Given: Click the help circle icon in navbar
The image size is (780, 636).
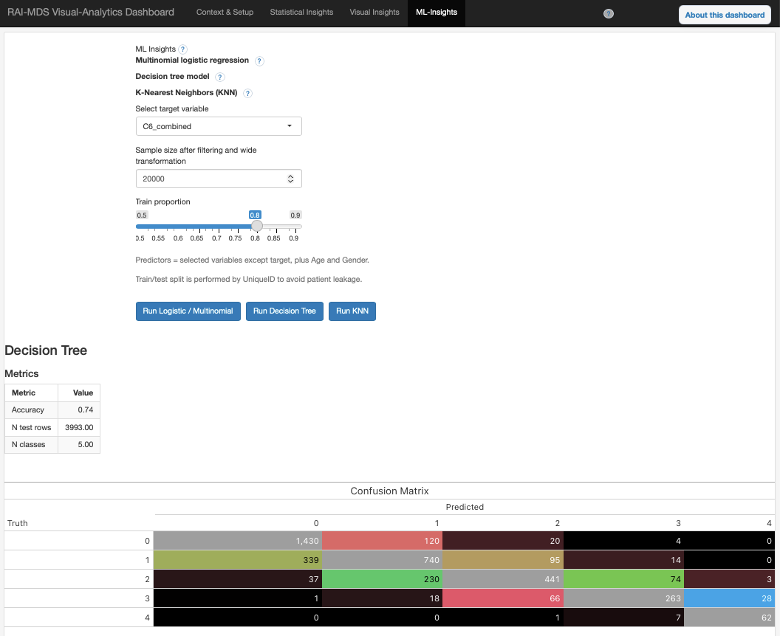Looking at the screenshot, I should [x=608, y=14].
